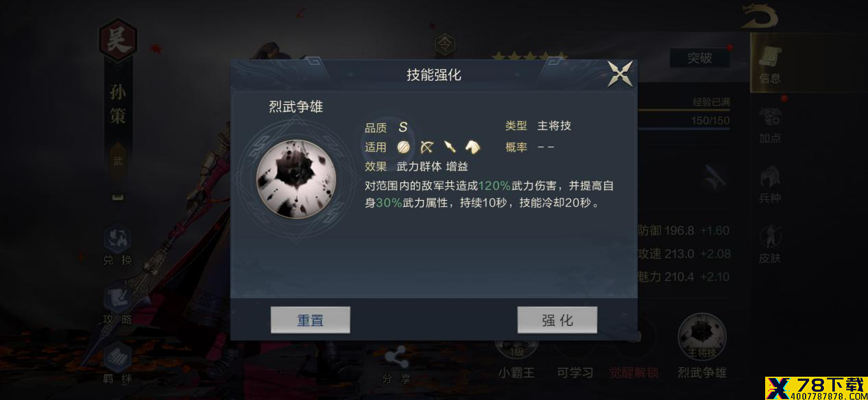Open the 皮肤 skin tab

tap(770, 246)
